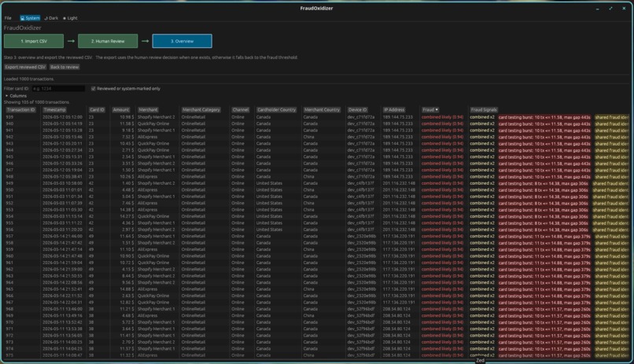
Task: Click card testing burst tag in row 960
Action: pos(544,256)
